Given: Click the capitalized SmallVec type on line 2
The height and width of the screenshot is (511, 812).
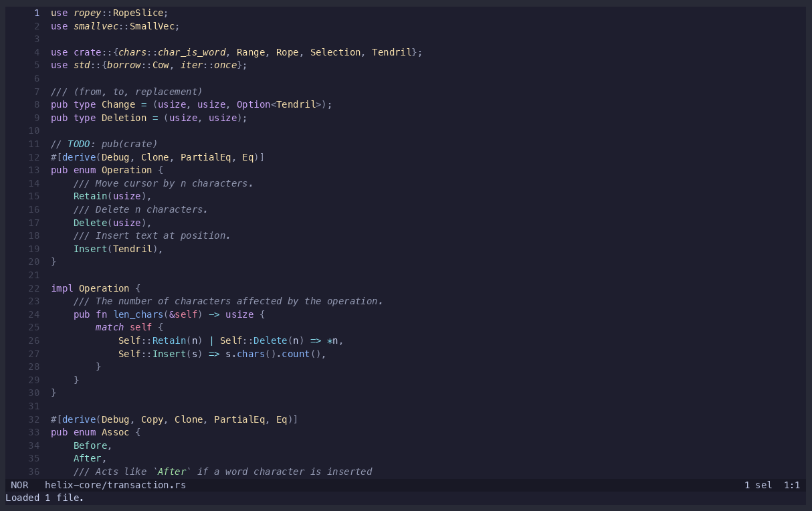Looking at the screenshot, I should coord(152,26).
